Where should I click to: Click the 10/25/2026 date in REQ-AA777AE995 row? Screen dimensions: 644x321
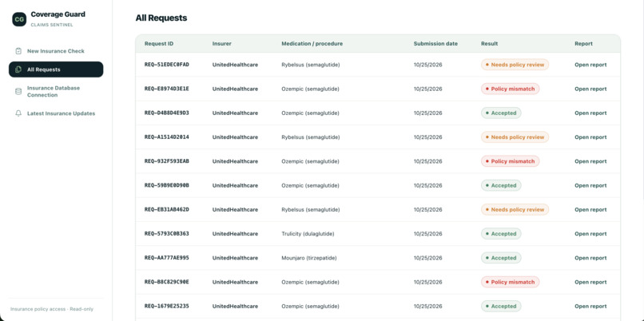[x=427, y=258]
